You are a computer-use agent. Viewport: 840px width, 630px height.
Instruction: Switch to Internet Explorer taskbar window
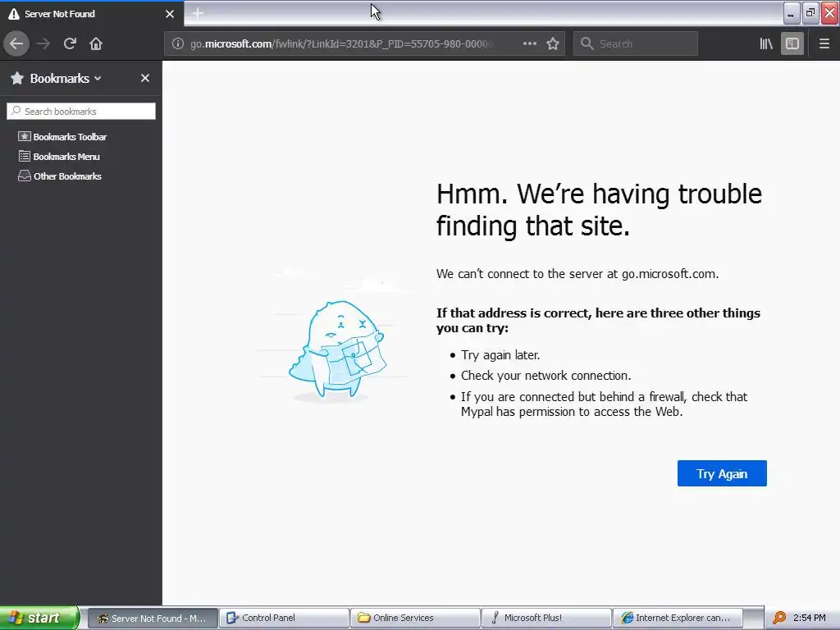[678, 618]
